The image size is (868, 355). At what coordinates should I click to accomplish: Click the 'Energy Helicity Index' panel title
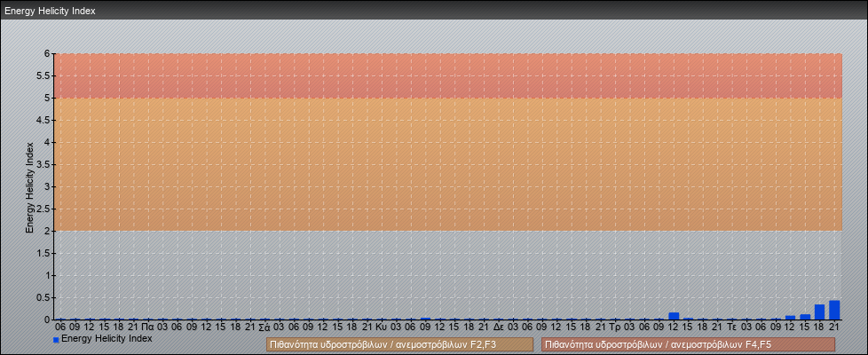coord(50,11)
